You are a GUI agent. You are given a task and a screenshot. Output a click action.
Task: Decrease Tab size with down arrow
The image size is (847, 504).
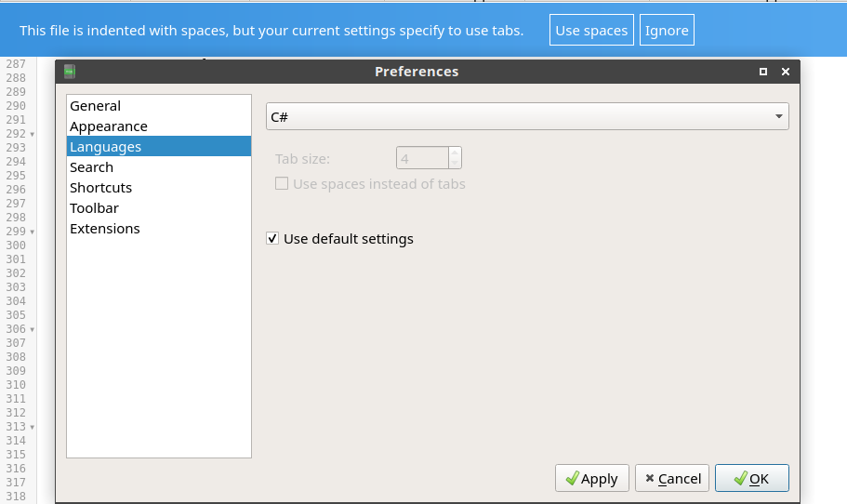[x=455, y=163]
